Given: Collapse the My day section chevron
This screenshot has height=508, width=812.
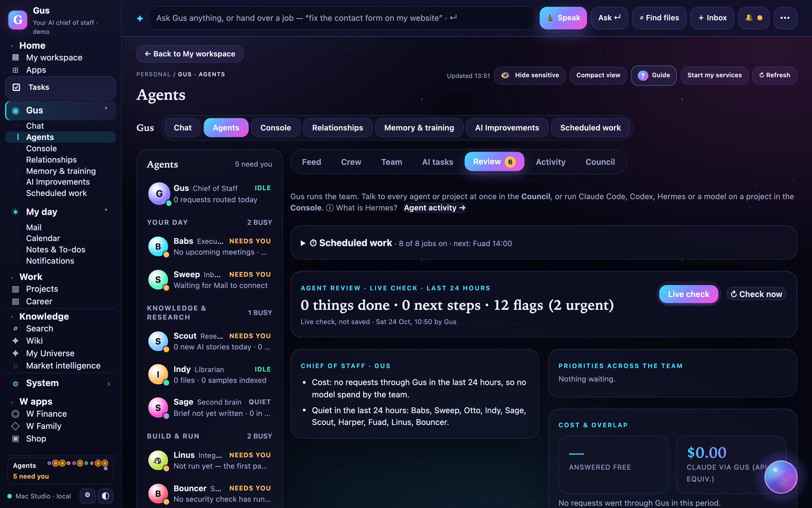Looking at the screenshot, I should 106,210.
